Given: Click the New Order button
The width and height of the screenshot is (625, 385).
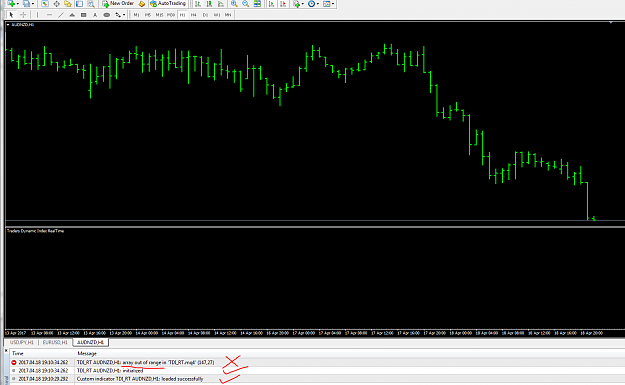Looking at the screenshot, I should coord(118,4).
